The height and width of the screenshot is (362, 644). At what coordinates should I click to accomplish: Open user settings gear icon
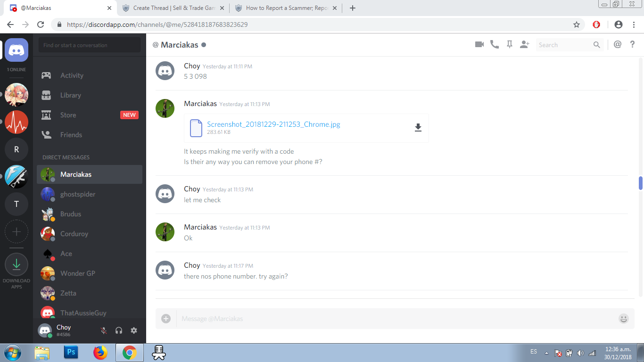click(134, 330)
